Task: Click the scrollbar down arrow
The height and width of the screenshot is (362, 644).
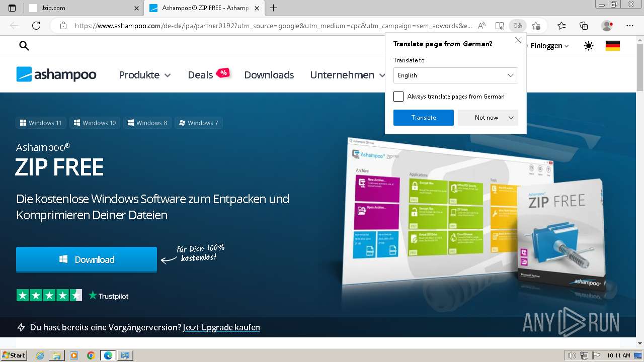Action: pyautogui.click(x=639, y=343)
